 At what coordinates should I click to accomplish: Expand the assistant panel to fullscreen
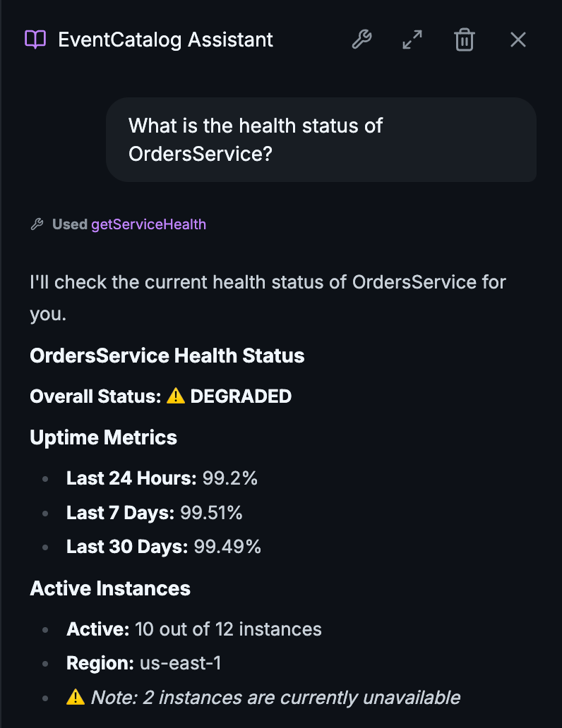[x=412, y=40]
